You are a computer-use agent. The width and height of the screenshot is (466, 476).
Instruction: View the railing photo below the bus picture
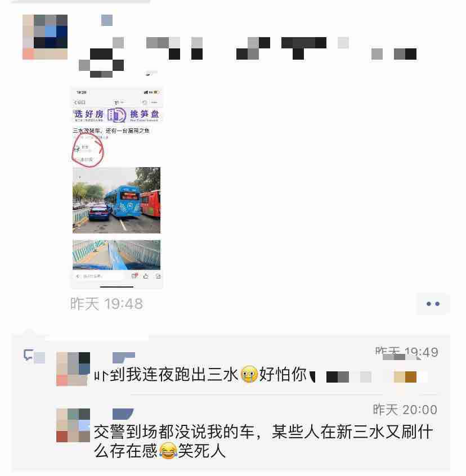116,255
